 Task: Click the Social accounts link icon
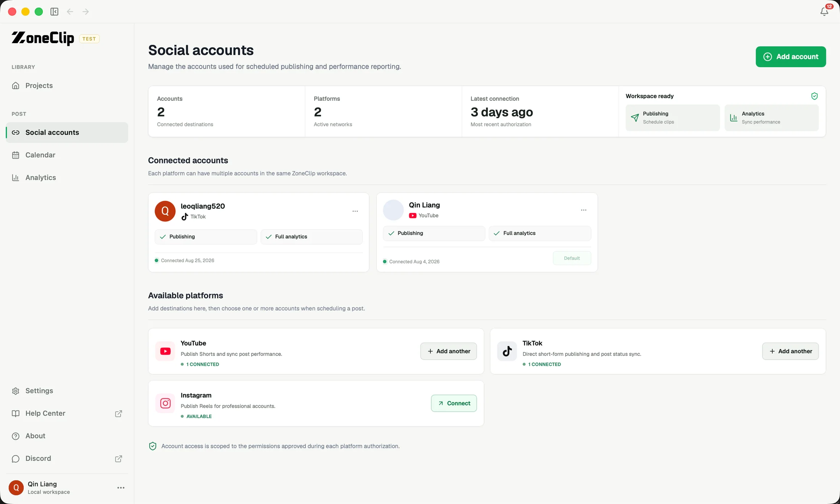[x=16, y=132]
